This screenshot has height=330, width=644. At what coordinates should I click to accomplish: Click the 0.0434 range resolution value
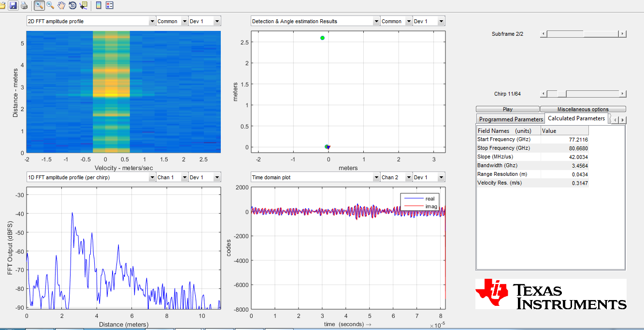point(580,174)
